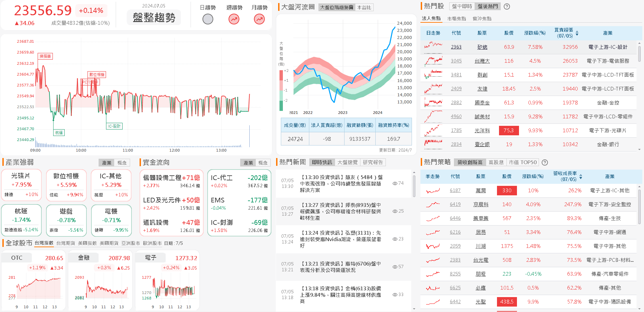This screenshot has height=312, width=644.
Task: Click the 台灣大 daily trend sparkline
Action: click(x=433, y=61)
